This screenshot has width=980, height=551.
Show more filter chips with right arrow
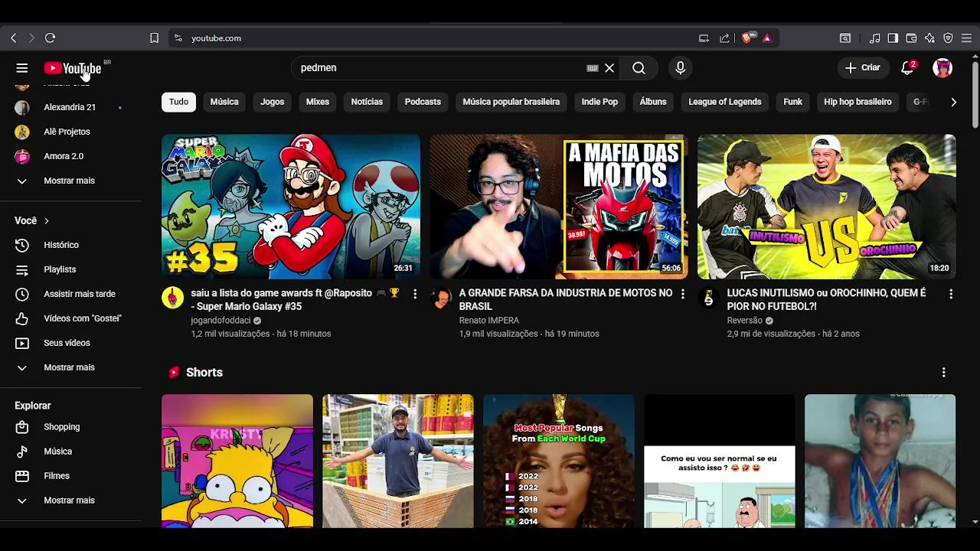click(x=953, y=102)
